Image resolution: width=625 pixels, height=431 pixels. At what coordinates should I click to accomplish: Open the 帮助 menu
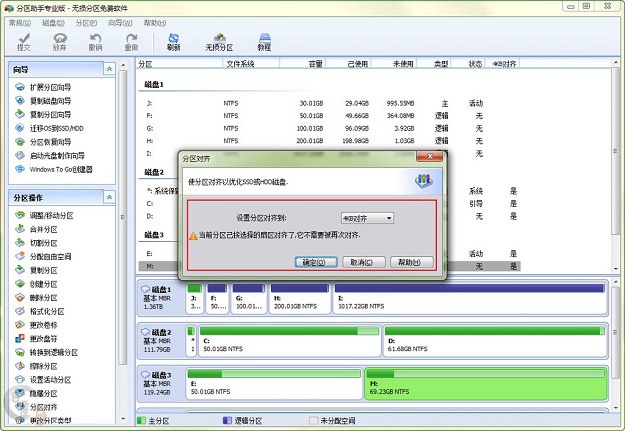coord(154,22)
